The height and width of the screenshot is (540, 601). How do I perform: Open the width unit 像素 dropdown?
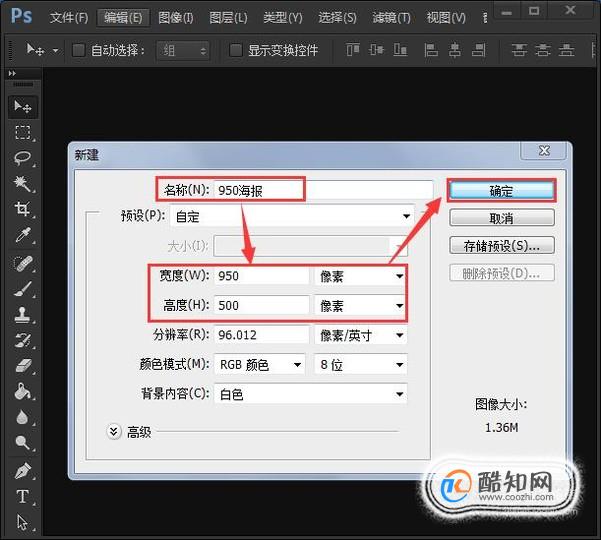pyautogui.click(x=360, y=276)
